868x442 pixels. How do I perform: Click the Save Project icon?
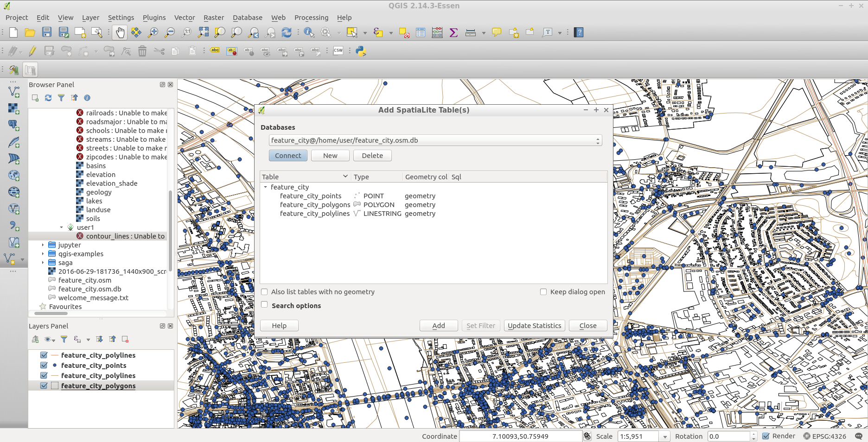tap(46, 32)
